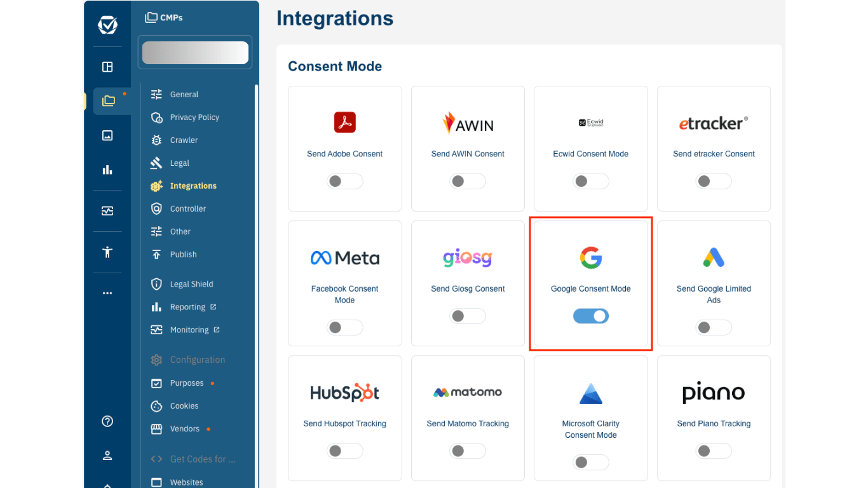
Task: Open the three dots more icon
Action: [107, 293]
